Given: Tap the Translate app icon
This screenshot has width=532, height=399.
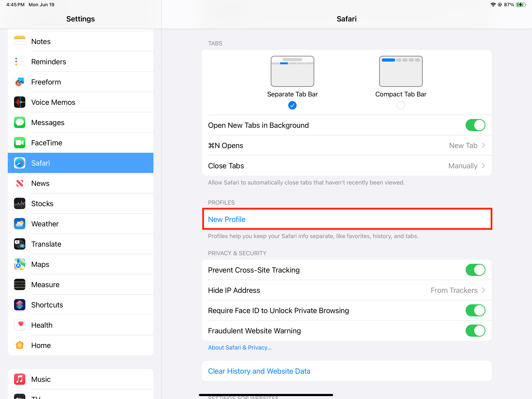Looking at the screenshot, I should (x=19, y=244).
